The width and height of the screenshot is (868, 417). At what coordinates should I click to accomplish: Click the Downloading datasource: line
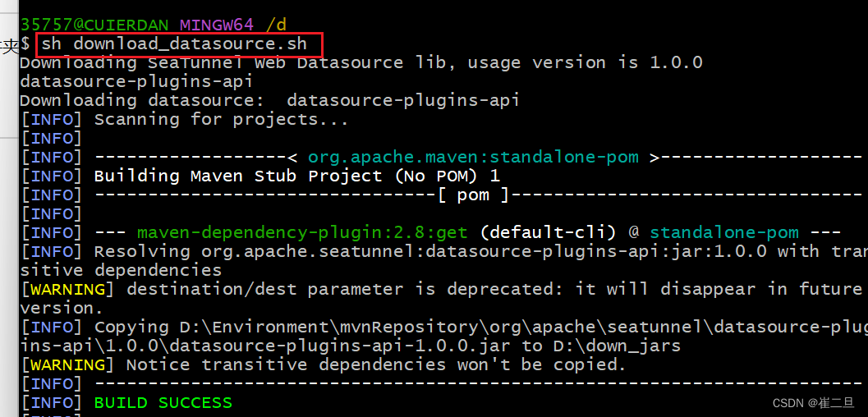click(269, 101)
